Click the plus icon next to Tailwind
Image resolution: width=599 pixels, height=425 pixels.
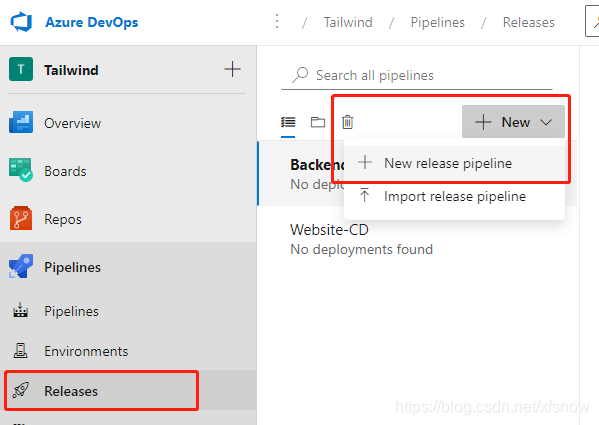click(232, 69)
